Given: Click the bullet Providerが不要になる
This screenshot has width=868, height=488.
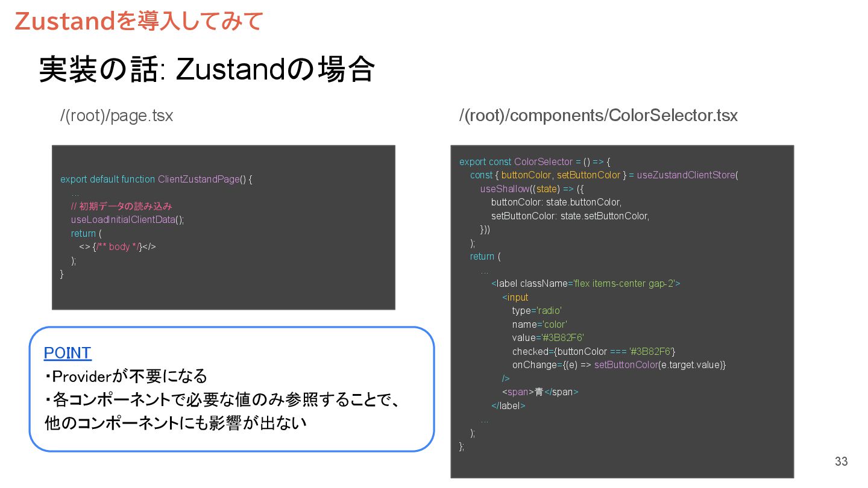Looking at the screenshot, I should point(125,377).
